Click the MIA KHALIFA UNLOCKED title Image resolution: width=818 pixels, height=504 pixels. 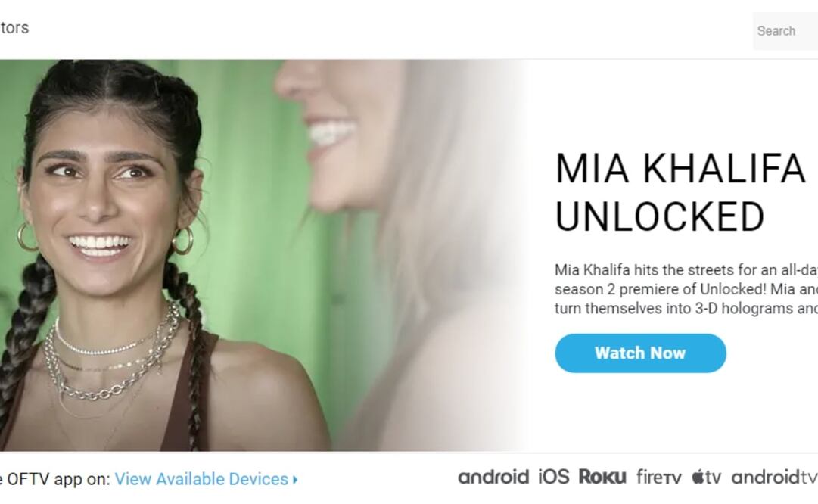click(x=681, y=192)
